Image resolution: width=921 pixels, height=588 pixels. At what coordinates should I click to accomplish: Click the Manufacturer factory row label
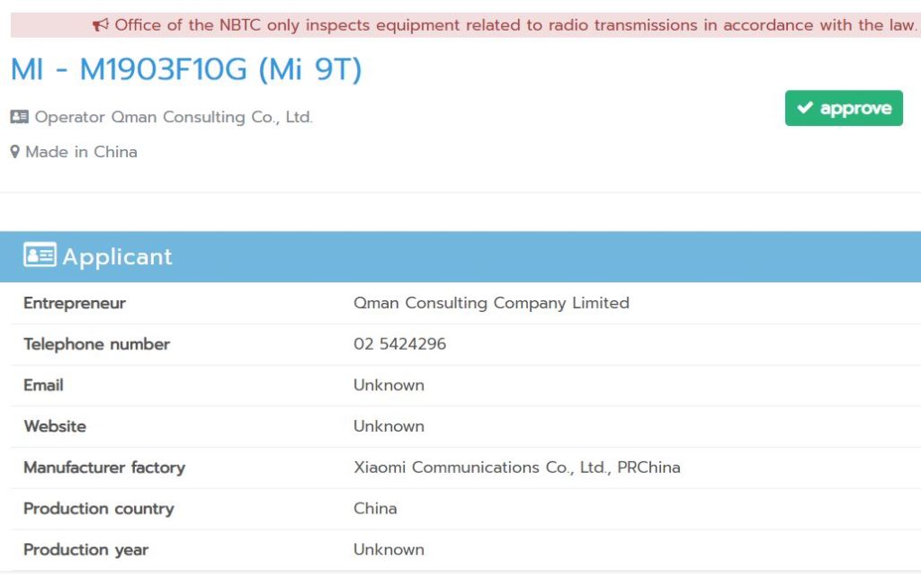pyautogui.click(x=104, y=468)
